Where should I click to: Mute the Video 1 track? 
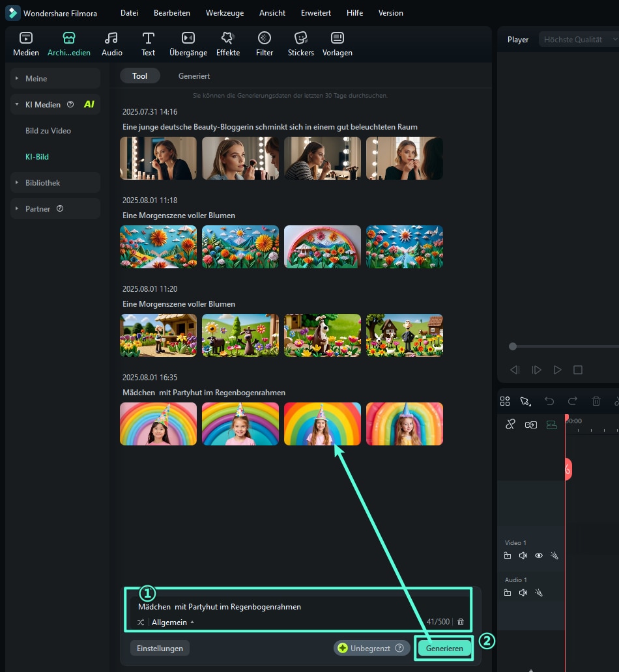[x=523, y=555]
